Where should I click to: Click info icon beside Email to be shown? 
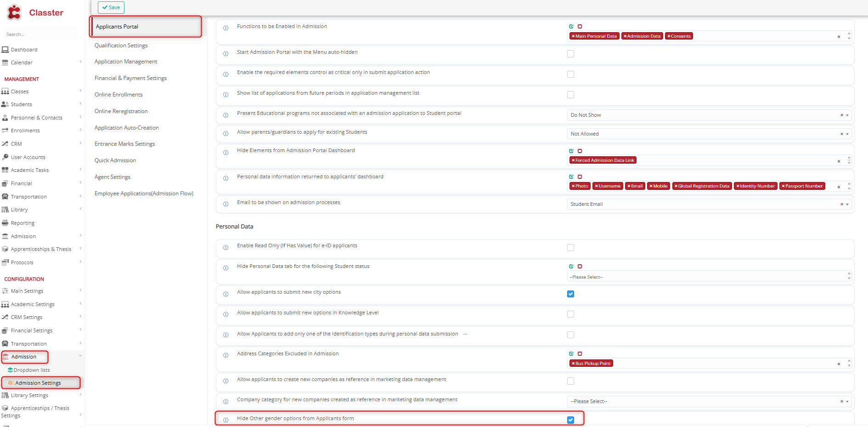point(225,204)
